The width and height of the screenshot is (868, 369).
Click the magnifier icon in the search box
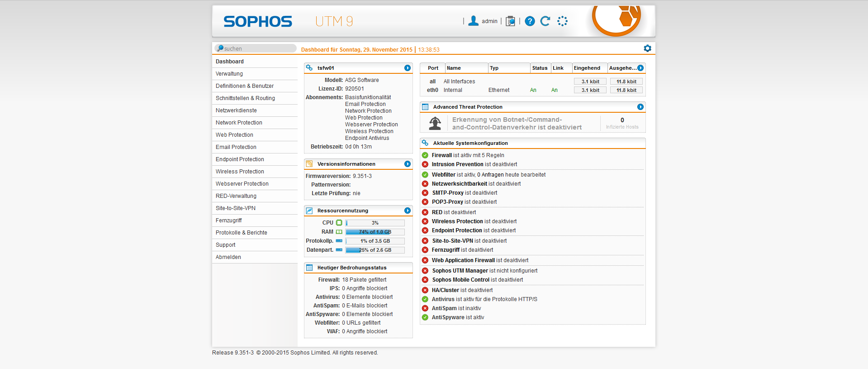point(220,48)
